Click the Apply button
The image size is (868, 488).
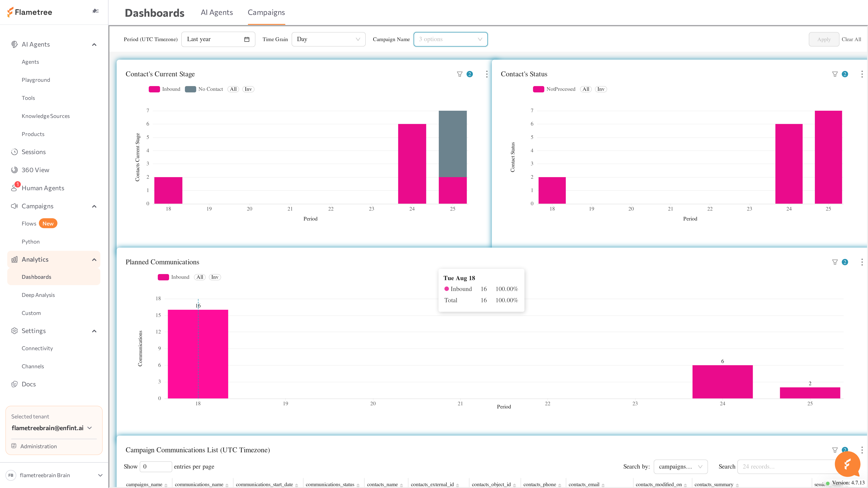pyautogui.click(x=824, y=39)
